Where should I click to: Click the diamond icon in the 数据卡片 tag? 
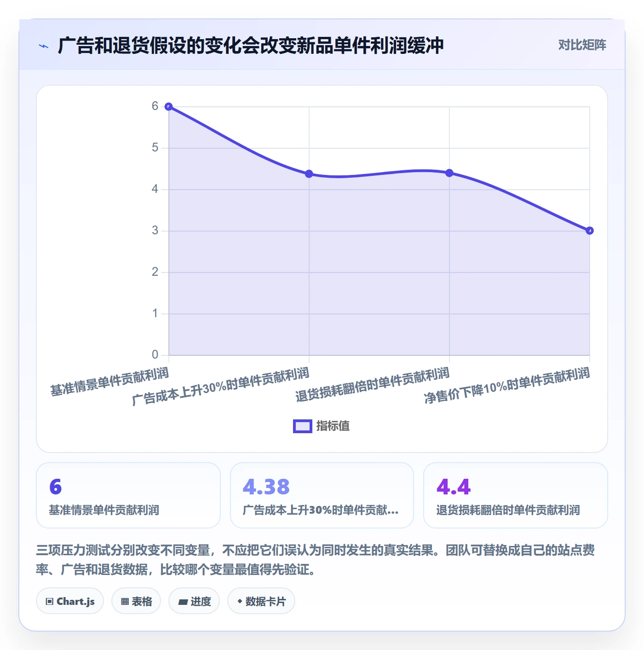(x=240, y=601)
